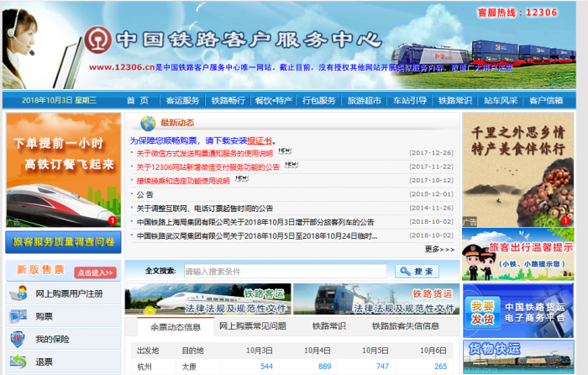Click the NEW badge beside 微信支付 notice

point(291,165)
